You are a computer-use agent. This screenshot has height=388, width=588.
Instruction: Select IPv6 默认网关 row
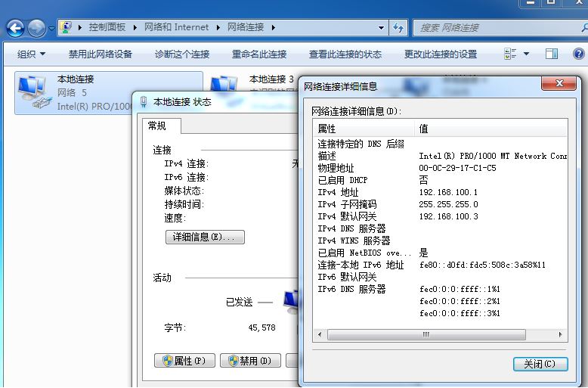(441, 277)
